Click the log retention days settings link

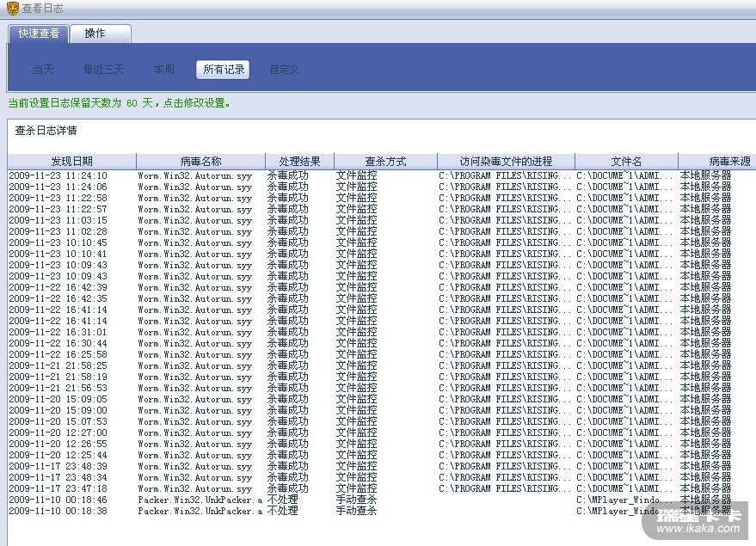coord(119,103)
